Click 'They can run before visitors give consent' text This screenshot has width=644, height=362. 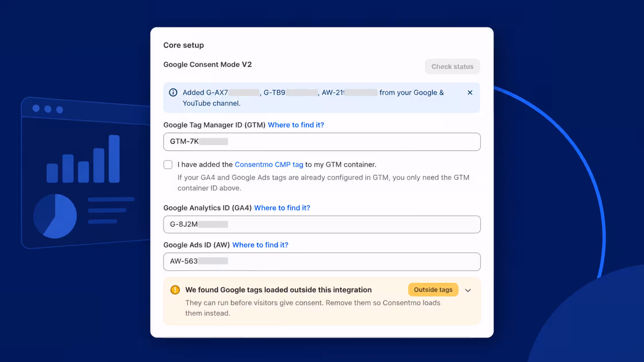click(313, 308)
